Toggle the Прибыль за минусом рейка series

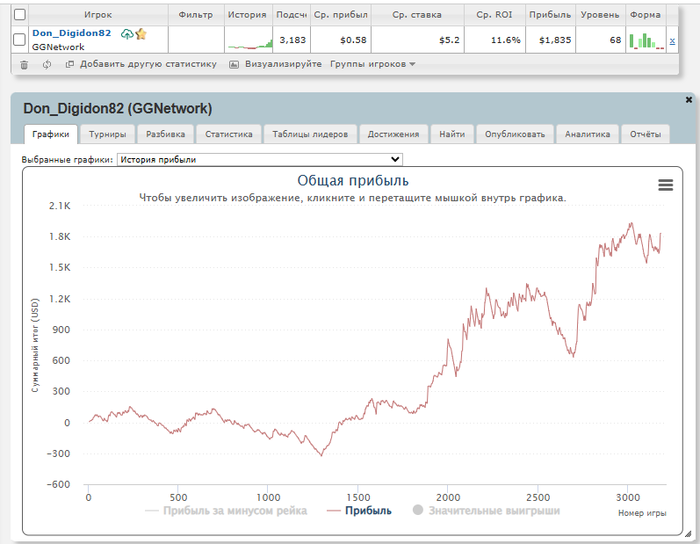(226, 511)
